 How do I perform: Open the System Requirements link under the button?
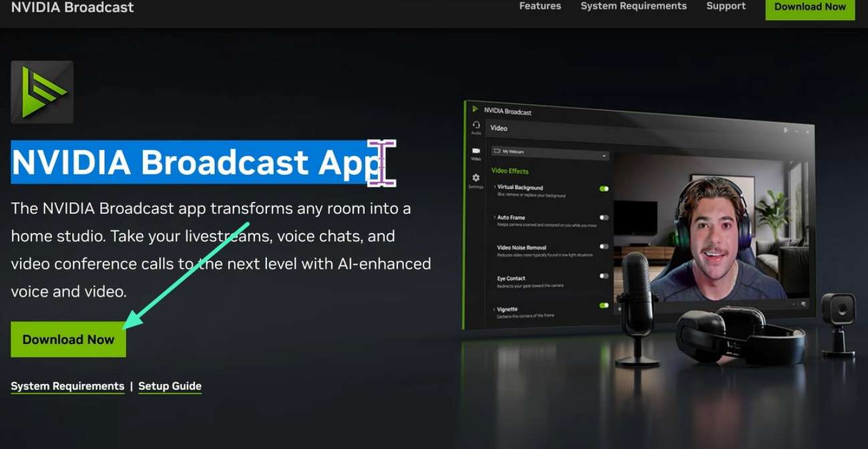67,386
